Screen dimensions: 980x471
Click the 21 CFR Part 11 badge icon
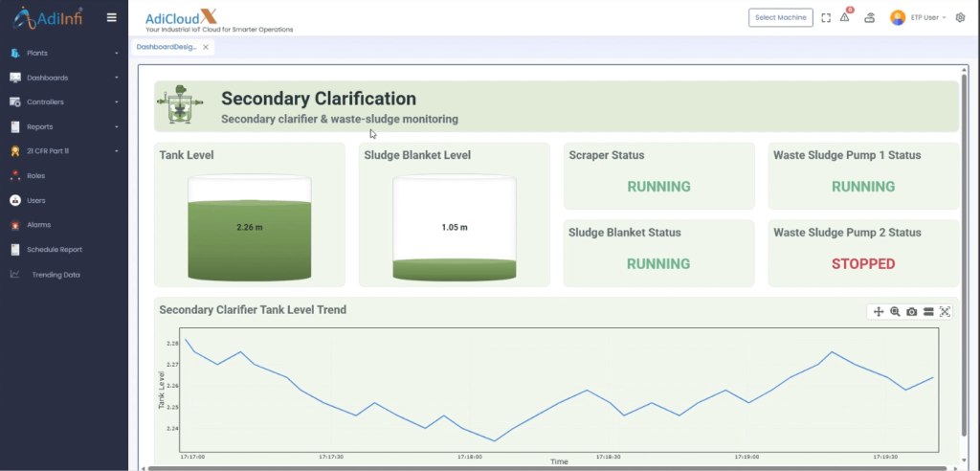(15, 151)
